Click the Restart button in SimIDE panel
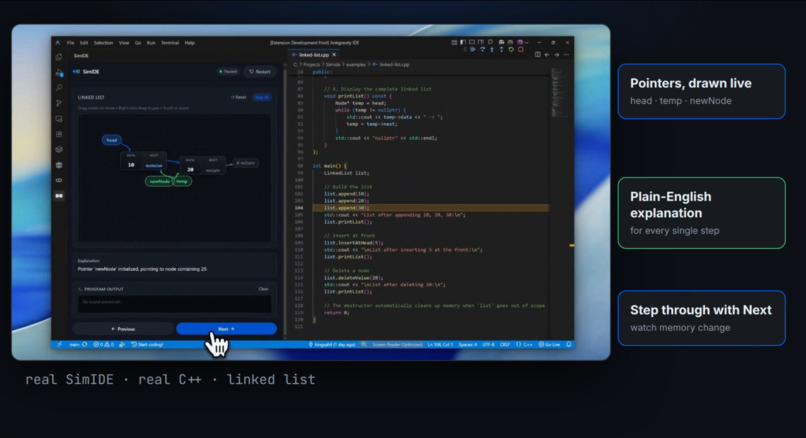 pos(260,72)
